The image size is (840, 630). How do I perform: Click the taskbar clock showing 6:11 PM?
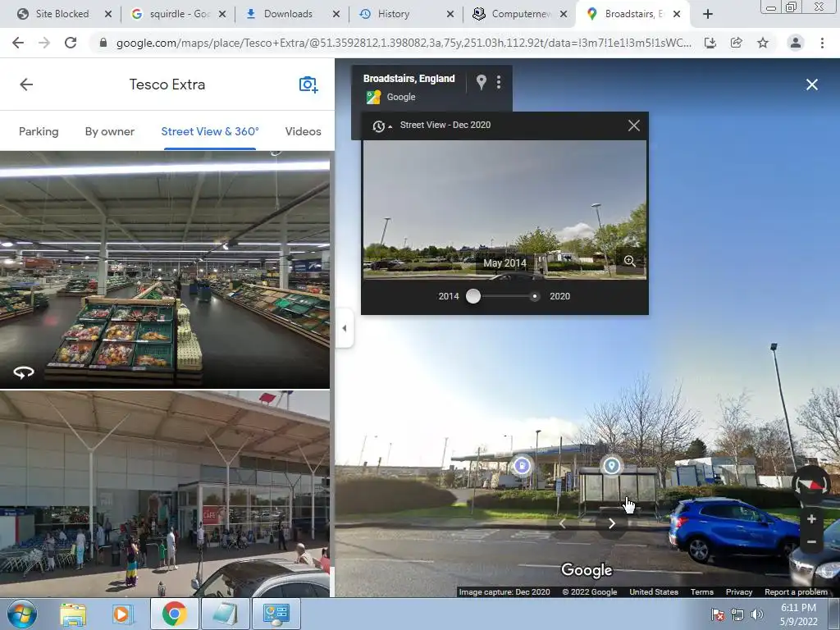click(799, 614)
